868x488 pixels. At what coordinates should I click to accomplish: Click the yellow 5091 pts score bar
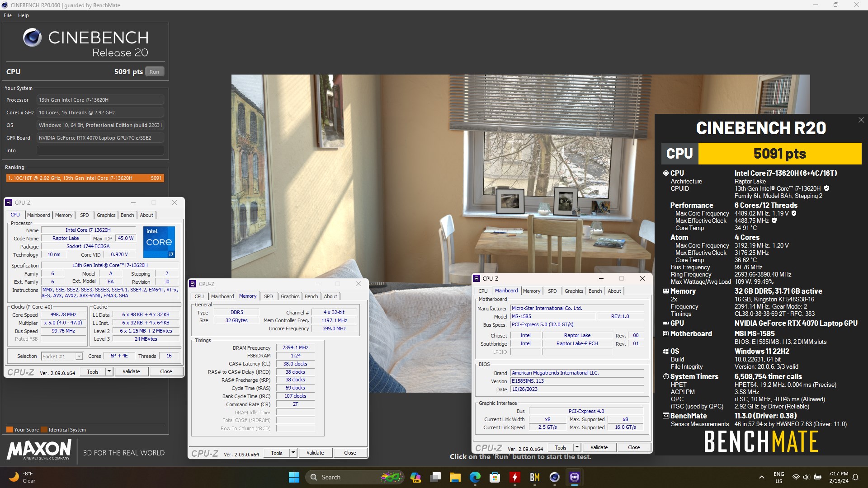(x=780, y=154)
